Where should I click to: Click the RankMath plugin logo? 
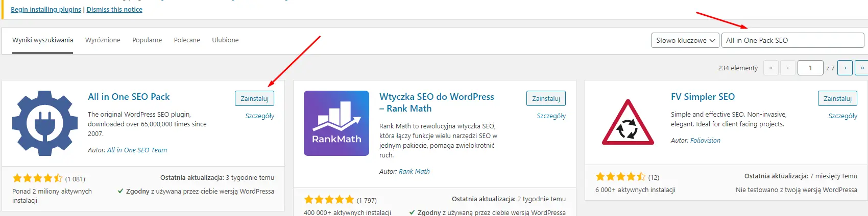click(x=336, y=123)
